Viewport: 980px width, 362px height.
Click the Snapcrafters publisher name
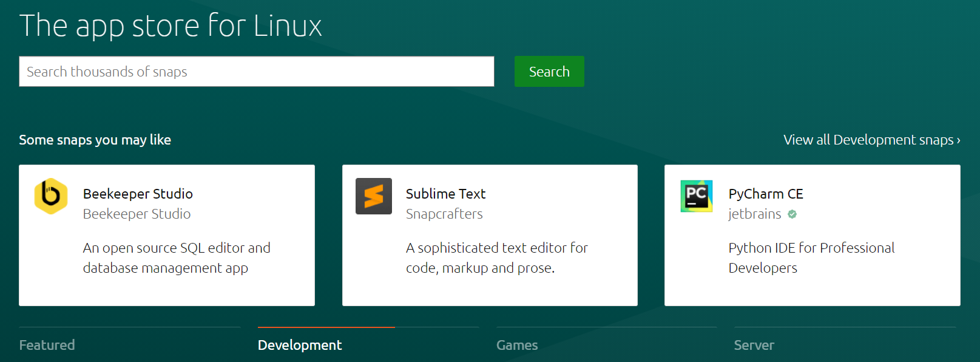444,214
